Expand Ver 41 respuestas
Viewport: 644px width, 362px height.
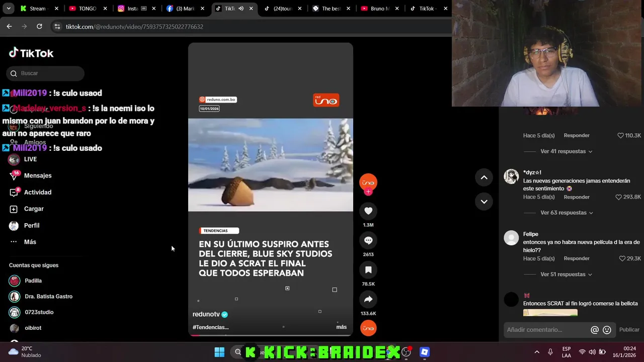tap(566, 151)
